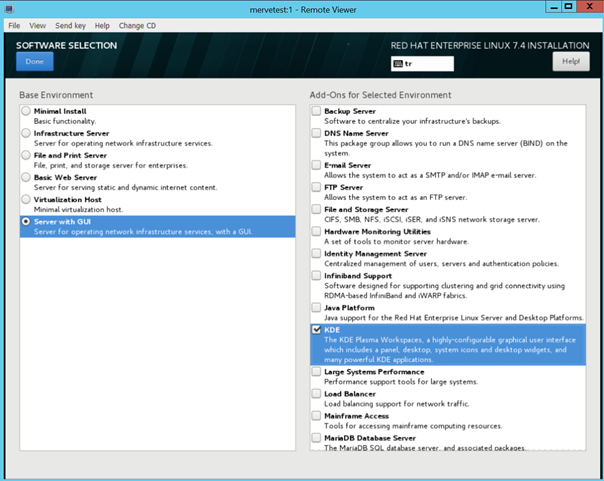
Task: Enable the Mainframe Access checkbox
Action: pos(316,416)
